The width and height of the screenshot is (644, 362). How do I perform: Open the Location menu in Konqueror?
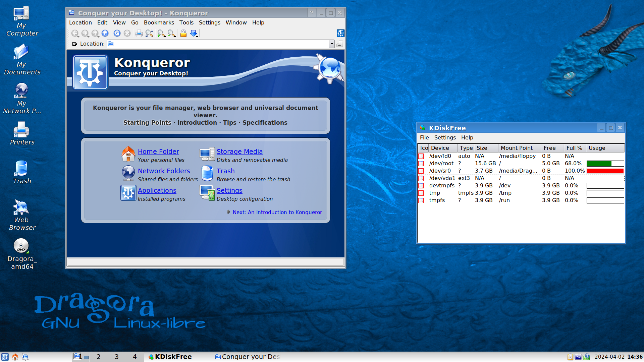pyautogui.click(x=80, y=22)
